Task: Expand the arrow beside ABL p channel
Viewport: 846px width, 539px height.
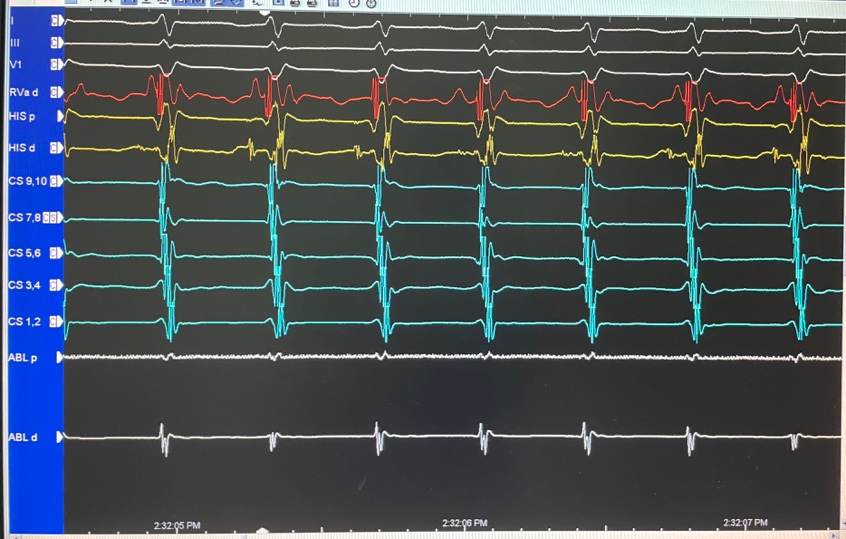Action: pos(60,357)
